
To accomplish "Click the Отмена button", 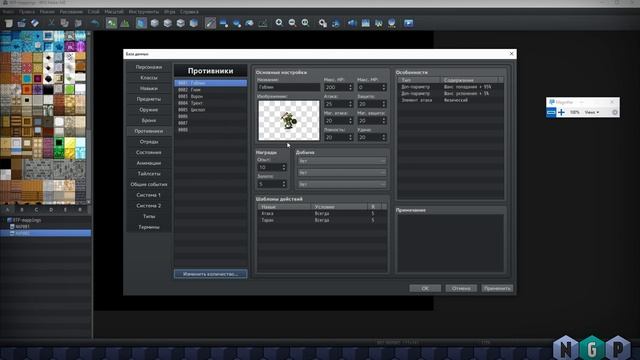I will click(x=461, y=288).
